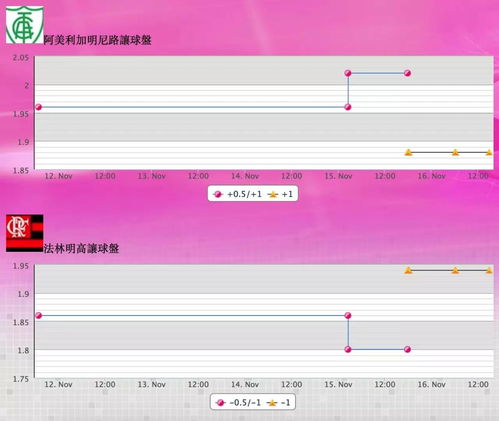Click the 14. Nov x-axis label in top chart
Image resolution: width=499 pixels, height=421 pixels.
[245, 176]
